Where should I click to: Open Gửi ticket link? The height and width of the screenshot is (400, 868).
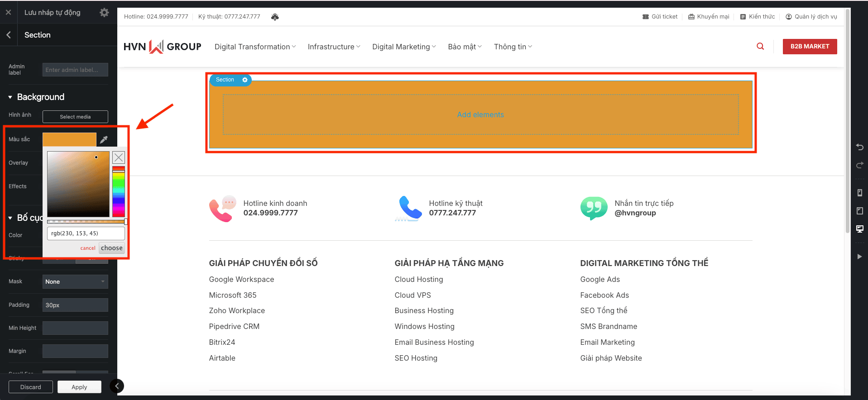click(x=660, y=17)
